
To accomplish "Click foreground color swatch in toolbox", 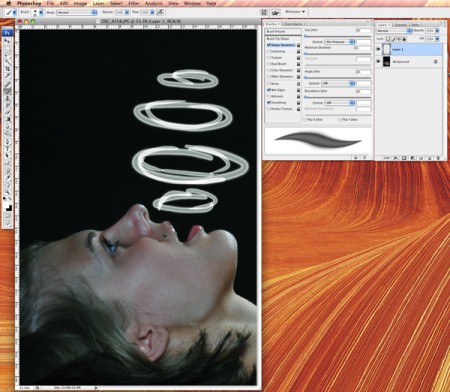I will tap(6, 205).
